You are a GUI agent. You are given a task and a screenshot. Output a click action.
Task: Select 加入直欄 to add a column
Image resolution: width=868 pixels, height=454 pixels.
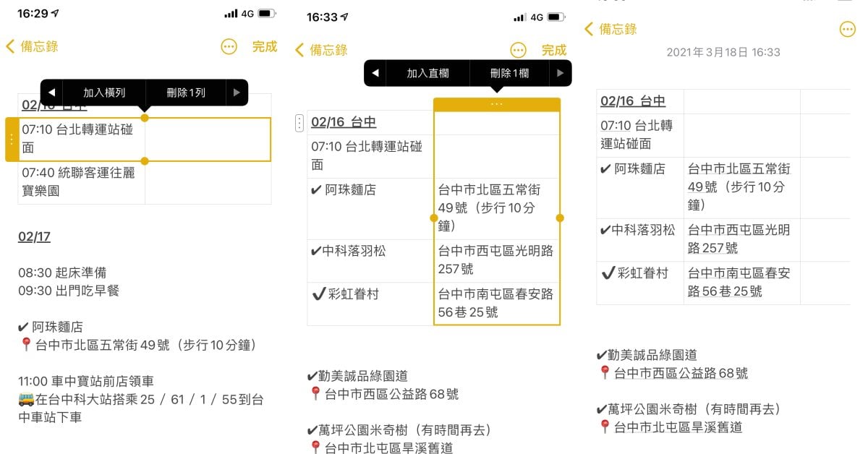click(x=427, y=73)
